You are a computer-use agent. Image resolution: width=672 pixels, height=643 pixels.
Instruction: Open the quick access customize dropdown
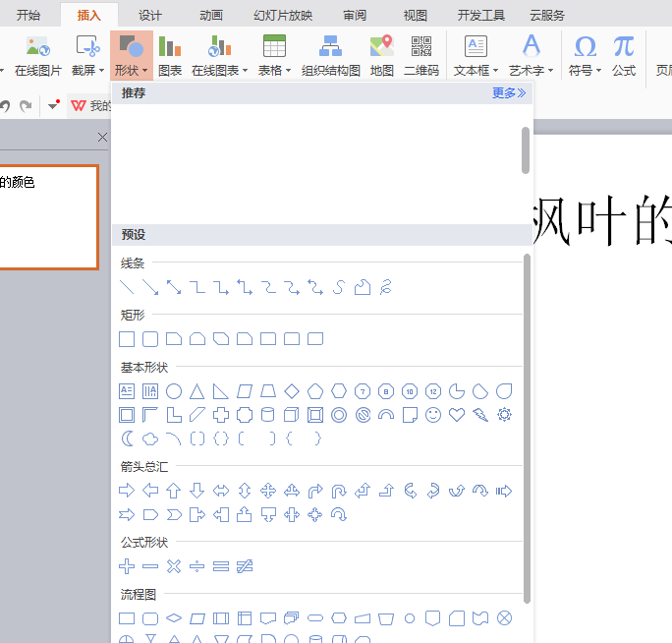point(54,104)
